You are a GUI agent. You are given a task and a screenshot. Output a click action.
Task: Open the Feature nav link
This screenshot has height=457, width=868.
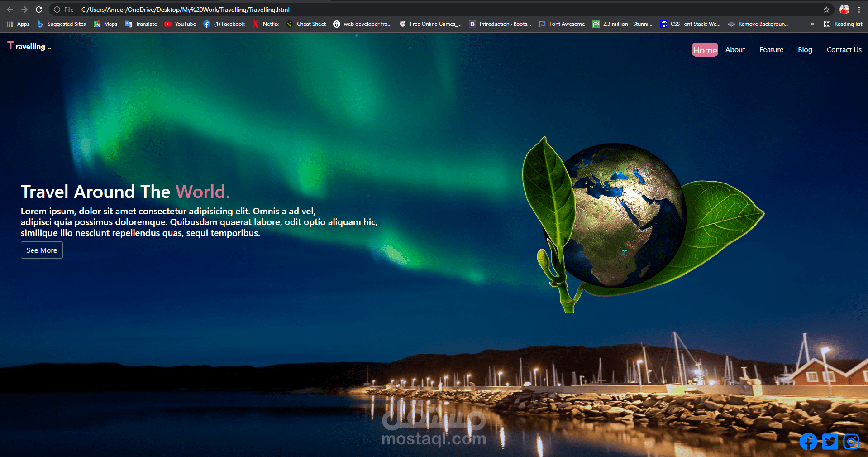[x=771, y=50]
